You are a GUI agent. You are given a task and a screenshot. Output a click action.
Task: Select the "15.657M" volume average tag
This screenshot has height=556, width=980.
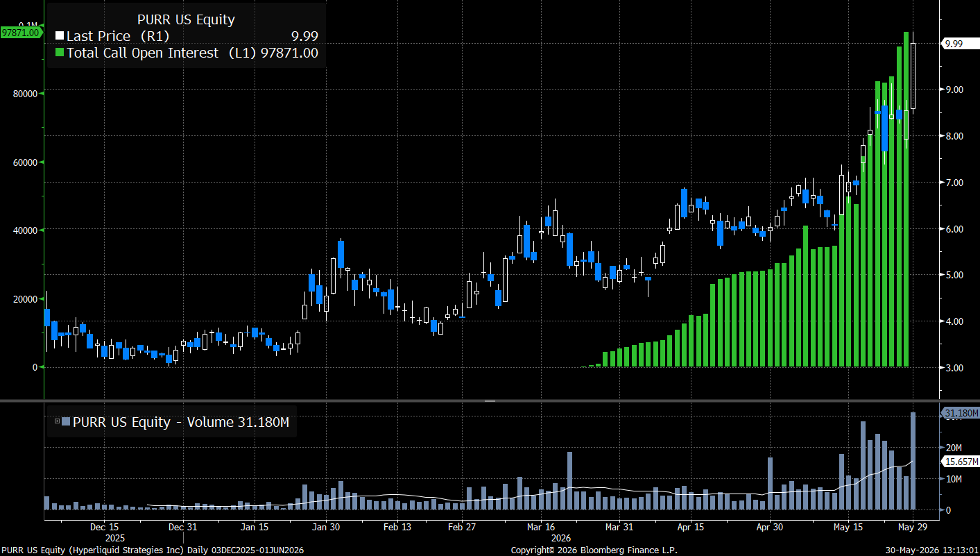click(961, 462)
